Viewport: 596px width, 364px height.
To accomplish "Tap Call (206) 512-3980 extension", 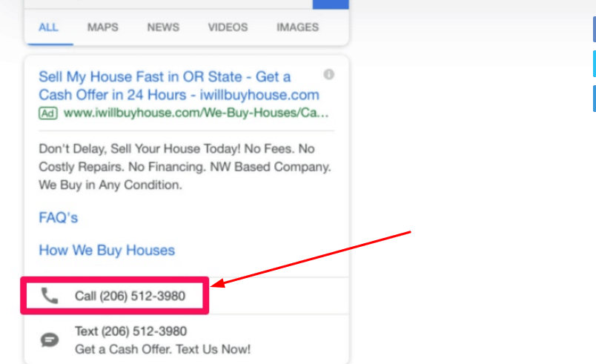I will point(130,296).
